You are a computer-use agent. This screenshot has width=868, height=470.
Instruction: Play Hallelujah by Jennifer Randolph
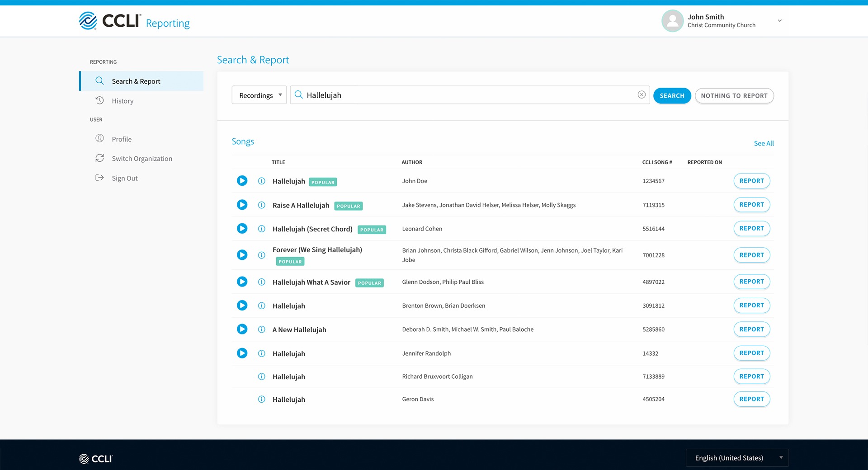pos(242,353)
